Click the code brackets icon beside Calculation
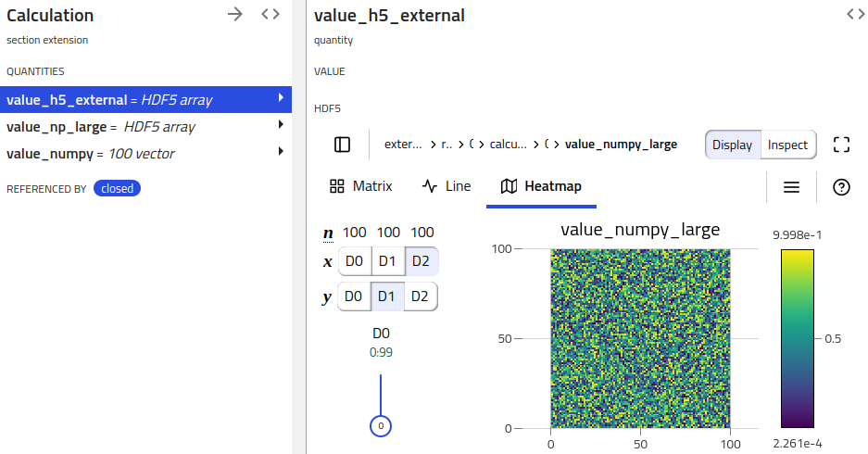Image resolution: width=868 pixels, height=454 pixels. [x=270, y=14]
